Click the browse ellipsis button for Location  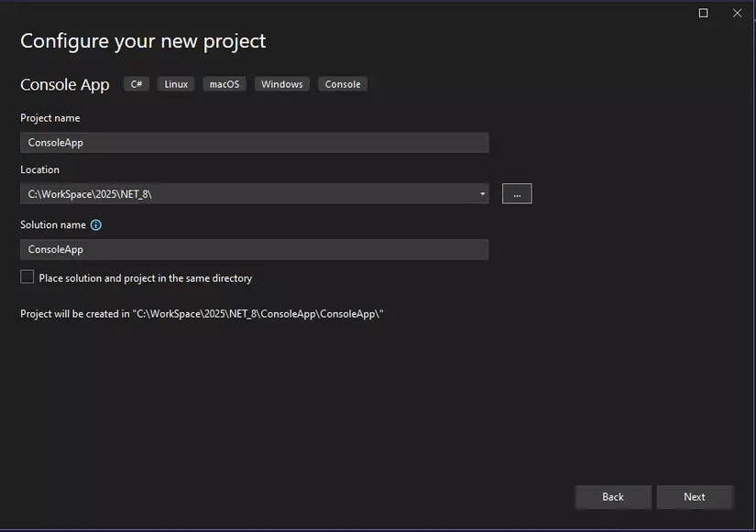517,193
